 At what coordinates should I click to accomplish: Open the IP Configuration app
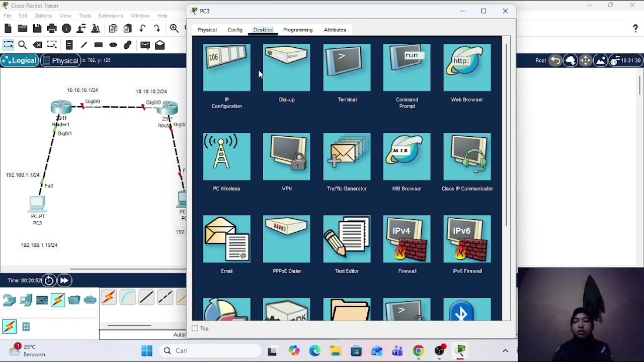[x=226, y=67]
